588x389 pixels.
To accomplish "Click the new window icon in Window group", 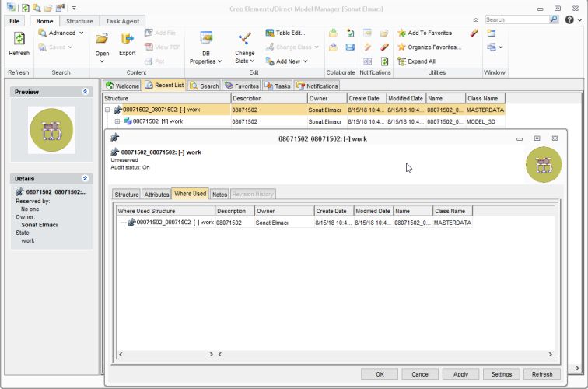I will coord(492,33).
